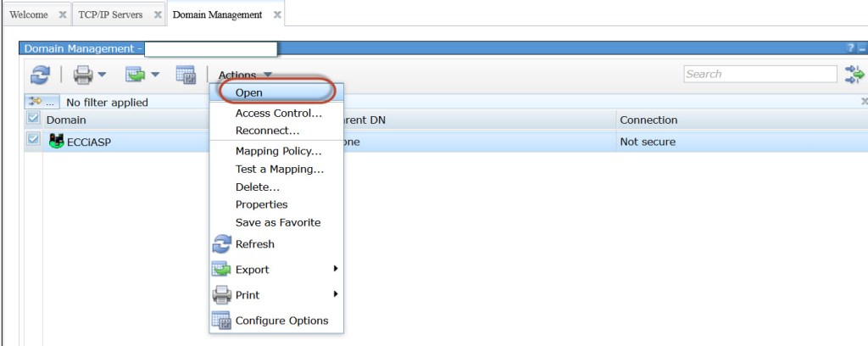Image resolution: width=868 pixels, height=346 pixels.
Task: Uncheck the ECCiASP row checkbox
Action: pyautogui.click(x=33, y=142)
